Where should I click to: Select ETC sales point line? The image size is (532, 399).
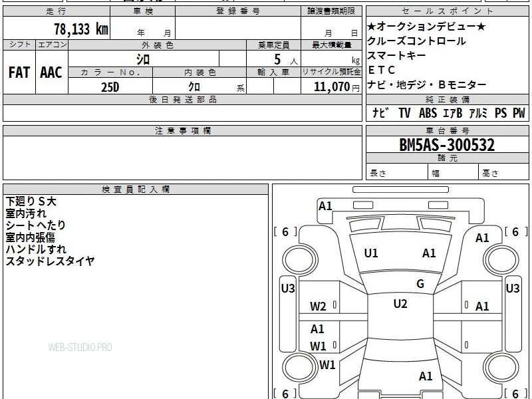coord(381,70)
